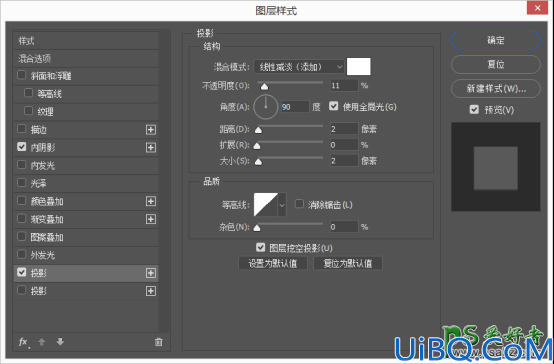This screenshot has height=364, width=554.
Task: Click 大小 value field
Action: (x=344, y=161)
